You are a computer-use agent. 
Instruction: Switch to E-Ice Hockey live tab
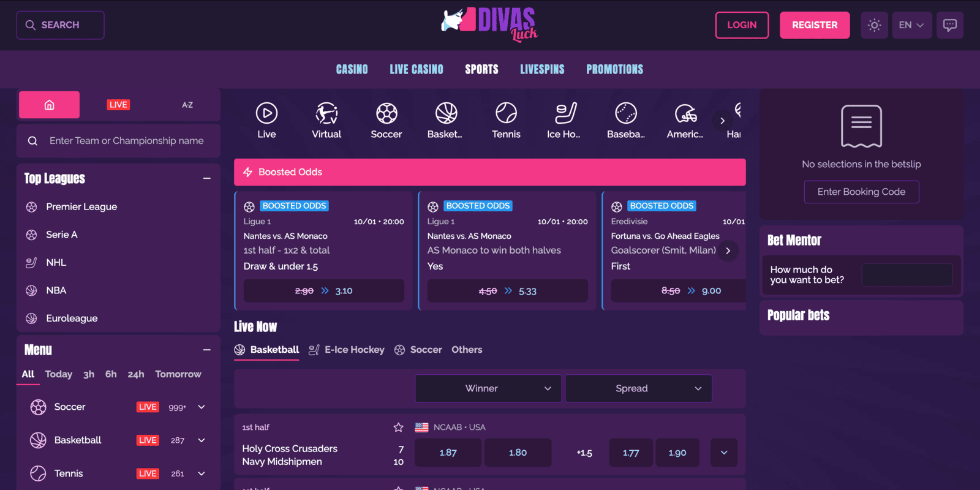coord(347,350)
